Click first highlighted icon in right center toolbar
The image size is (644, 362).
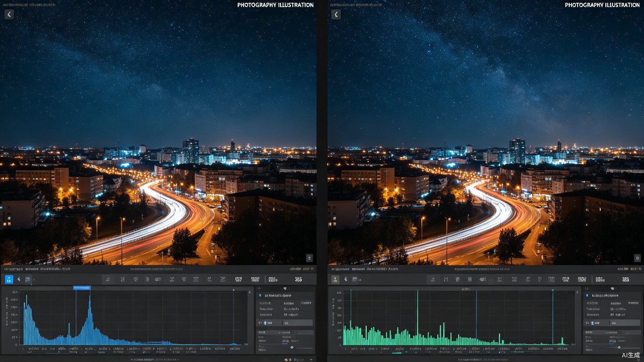tap(433, 280)
